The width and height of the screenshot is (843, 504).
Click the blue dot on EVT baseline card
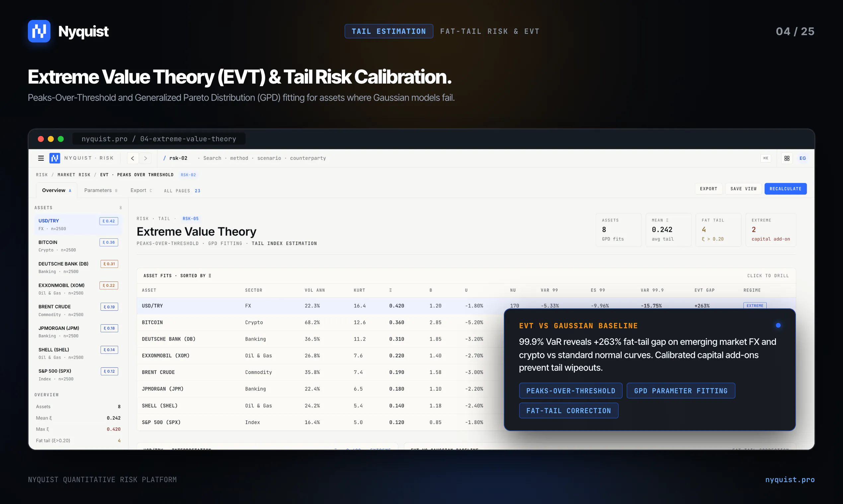pyautogui.click(x=778, y=325)
